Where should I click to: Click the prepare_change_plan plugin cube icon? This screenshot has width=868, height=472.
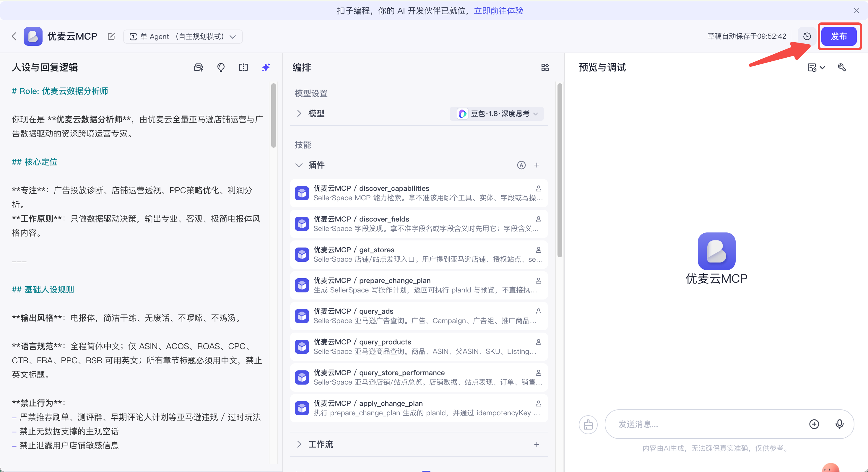click(x=302, y=285)
